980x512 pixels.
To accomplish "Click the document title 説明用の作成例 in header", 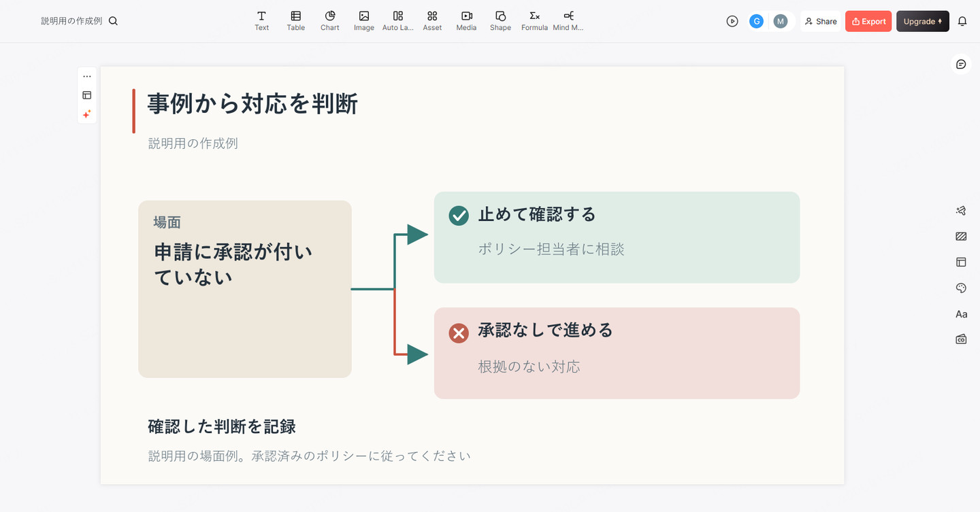I will tap(71, 21).
